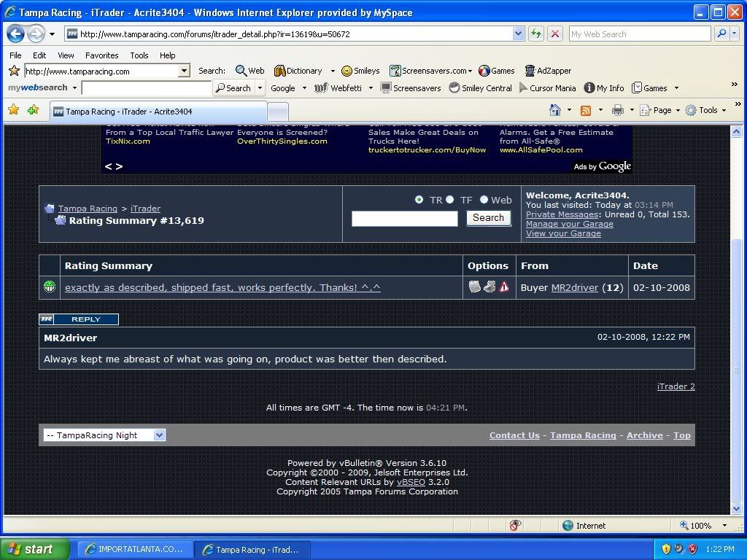
Task: Open the Favorites menu
Action: [101, 55]
